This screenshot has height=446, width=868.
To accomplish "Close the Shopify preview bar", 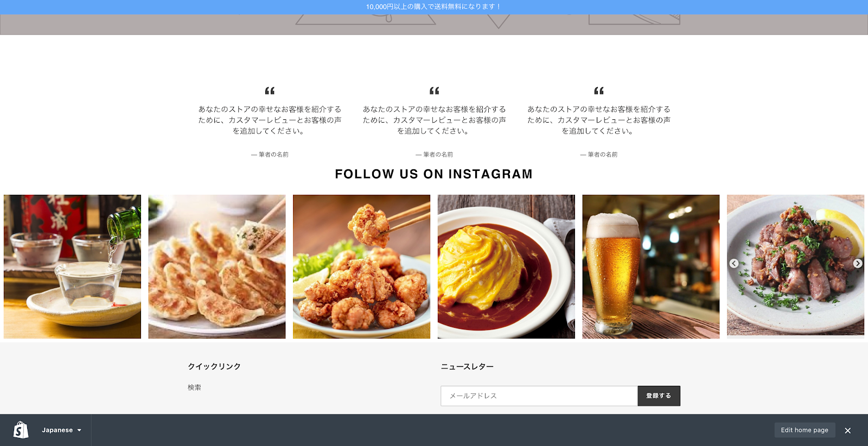I will click(x=847, y=431).
